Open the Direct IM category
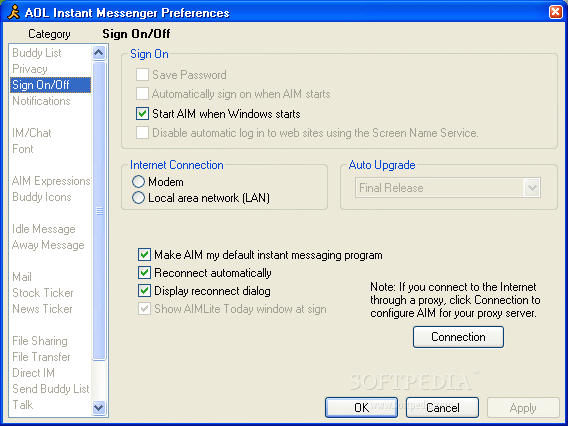Image resolution: width=568 pixels, height=426 pixels. (33, 373)
